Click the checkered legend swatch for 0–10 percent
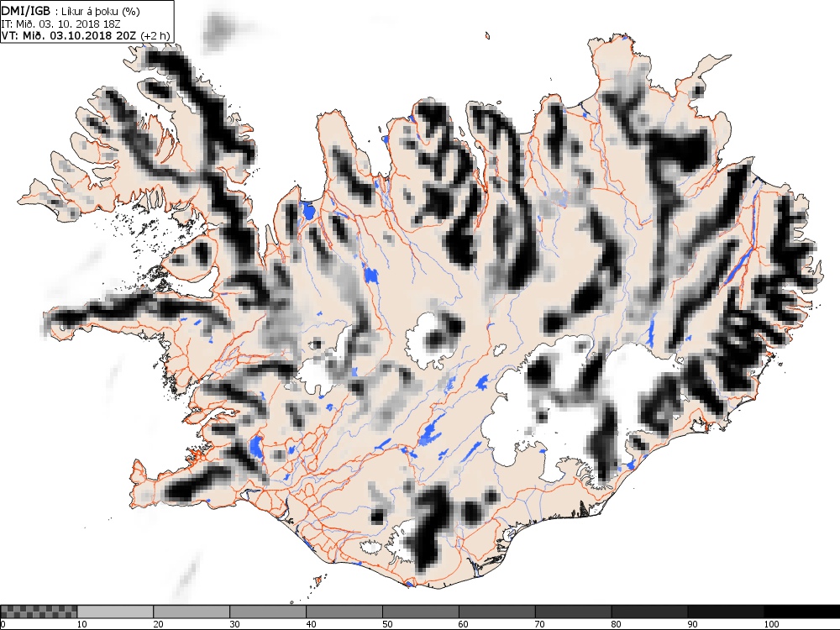The image size is (840, 630). tap(39, 612)
